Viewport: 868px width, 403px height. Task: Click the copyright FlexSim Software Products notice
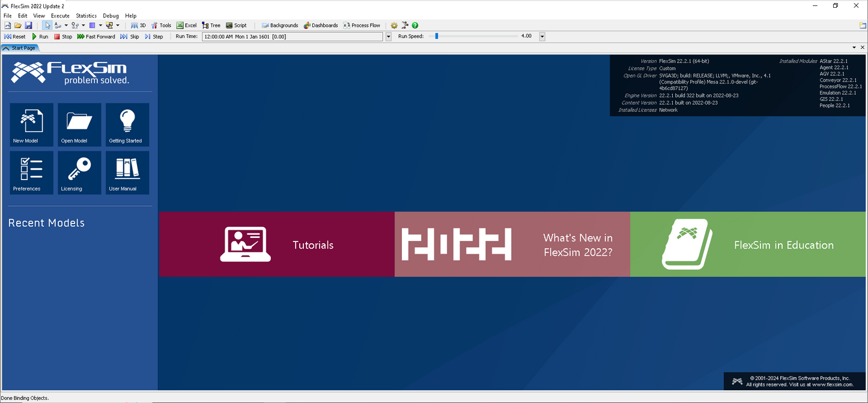coord(800,381)
